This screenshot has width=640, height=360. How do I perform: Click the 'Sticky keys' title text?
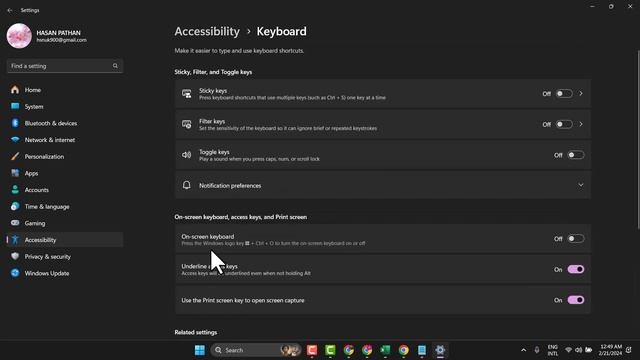click(x=213, y=91)
